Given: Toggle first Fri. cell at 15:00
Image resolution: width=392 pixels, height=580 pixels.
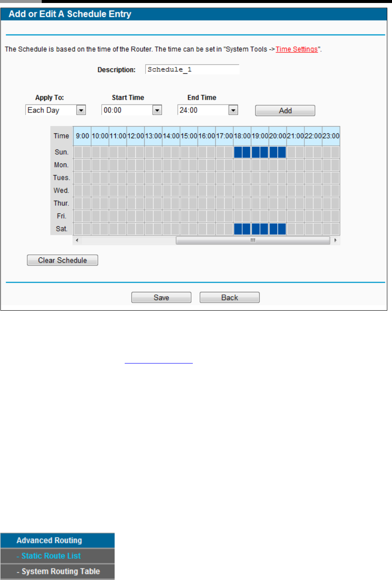Looking at the screenshot, I should point(184,216).
